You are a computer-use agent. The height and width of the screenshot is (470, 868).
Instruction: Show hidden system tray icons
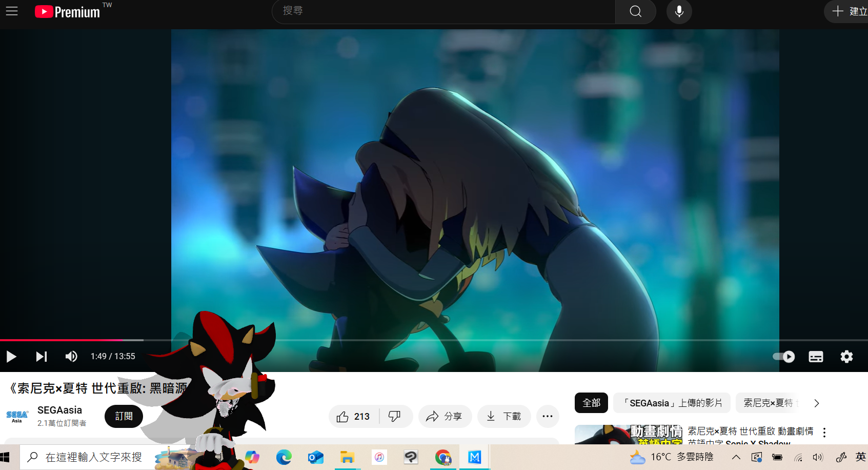(x=736, y=457)
